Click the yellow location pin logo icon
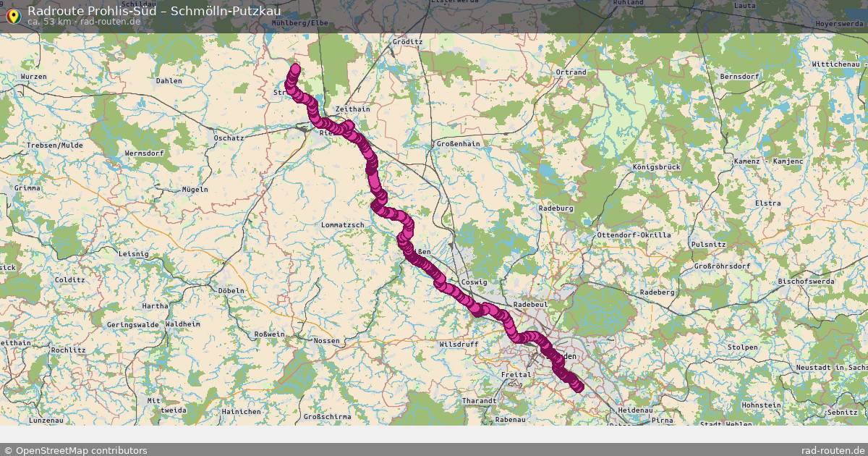This screenshot has width=868, height=456. pos(12,15)
